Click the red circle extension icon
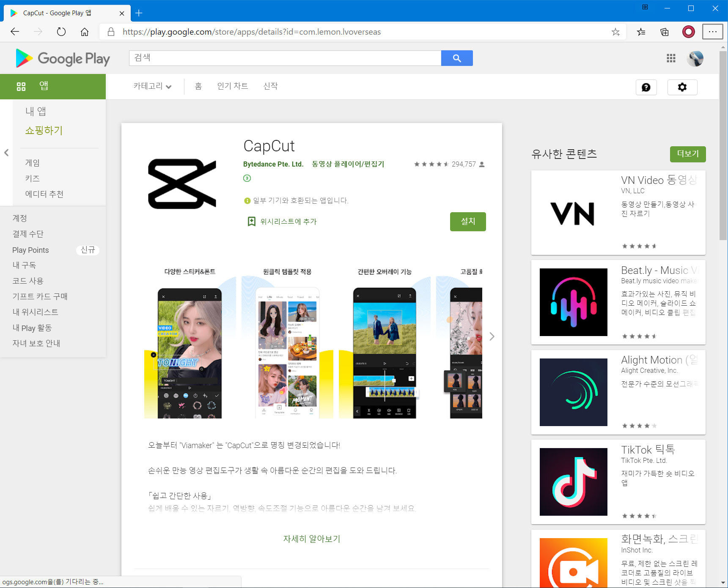Viewport: 728px width, 588px height. [689, 32]
